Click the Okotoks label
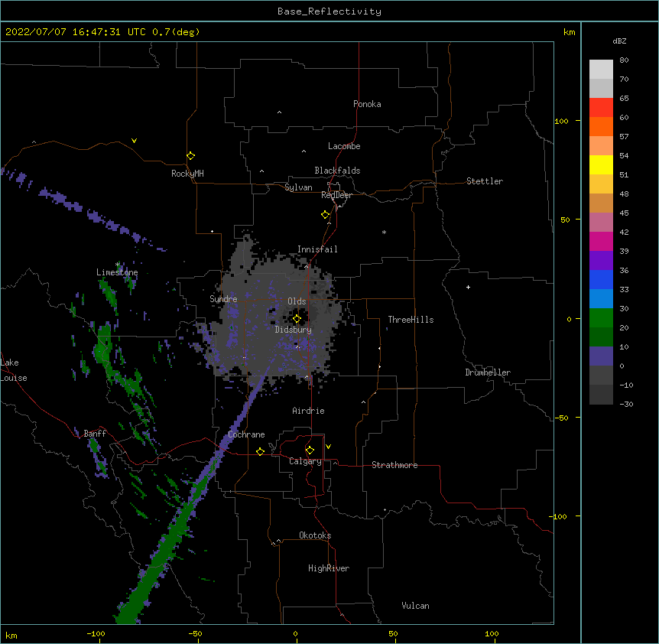659x644 pixels. click(315, 535)
